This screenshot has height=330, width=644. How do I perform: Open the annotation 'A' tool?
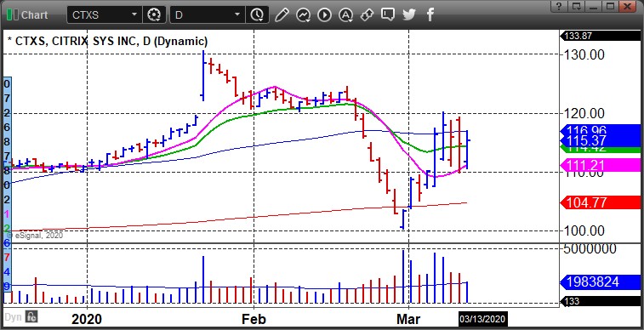tap(346, 15)
